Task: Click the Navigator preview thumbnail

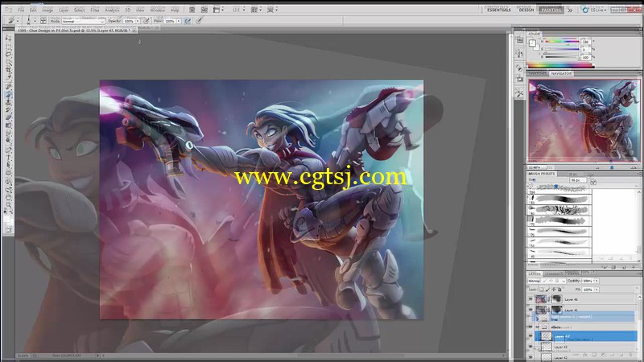Action: click(584, 121)
